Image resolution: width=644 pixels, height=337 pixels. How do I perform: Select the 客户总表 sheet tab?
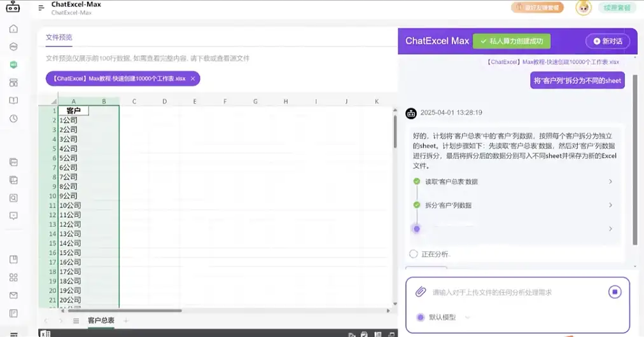tap(101, 320)
